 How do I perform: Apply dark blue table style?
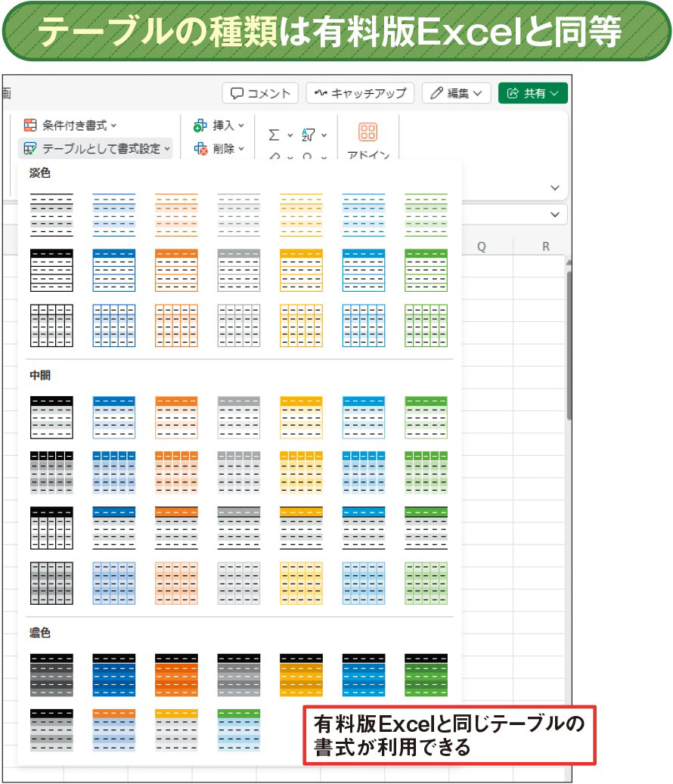(114, 675)
